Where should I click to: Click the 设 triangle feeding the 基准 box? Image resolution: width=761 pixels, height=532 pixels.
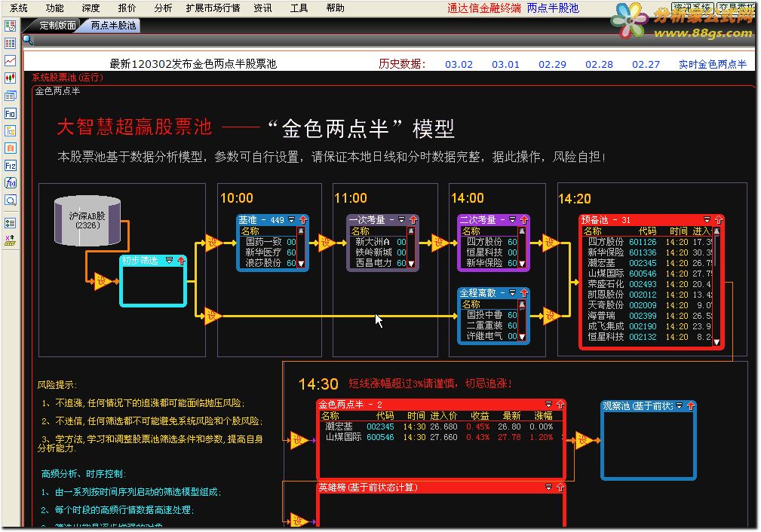point(213,242)
